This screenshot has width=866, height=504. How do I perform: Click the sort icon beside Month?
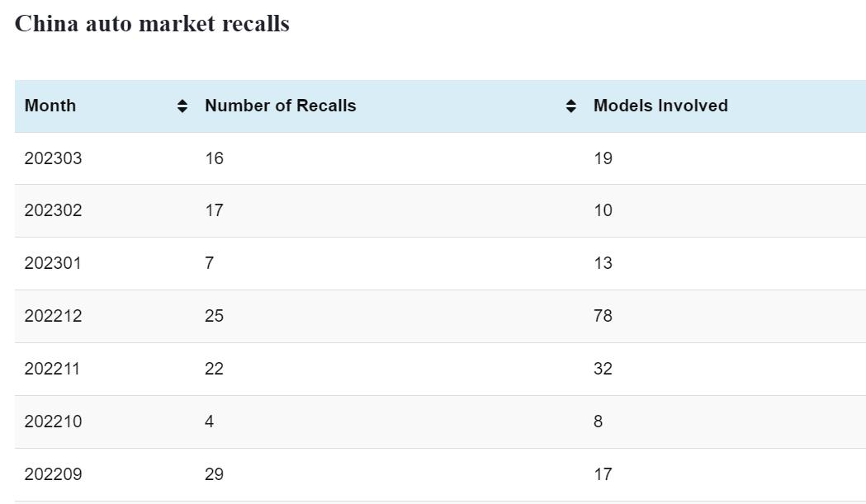(182, 106)
